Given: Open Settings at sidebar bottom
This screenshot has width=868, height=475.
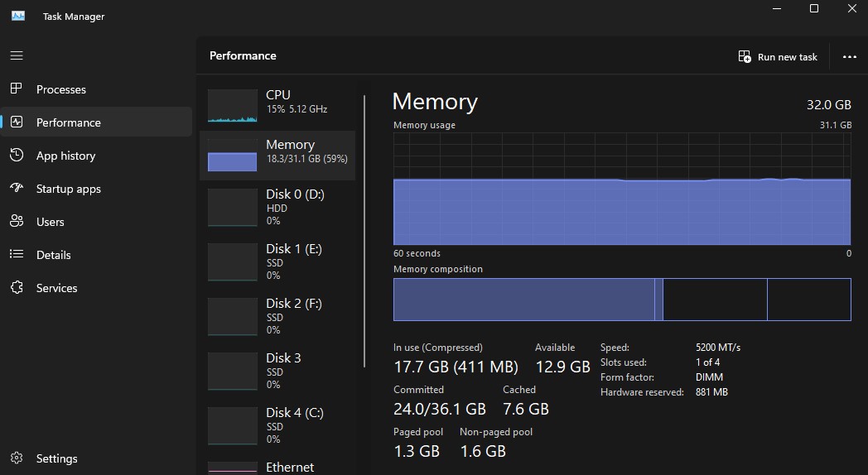Looking at the screenshot, I should [x=96, y=458].
